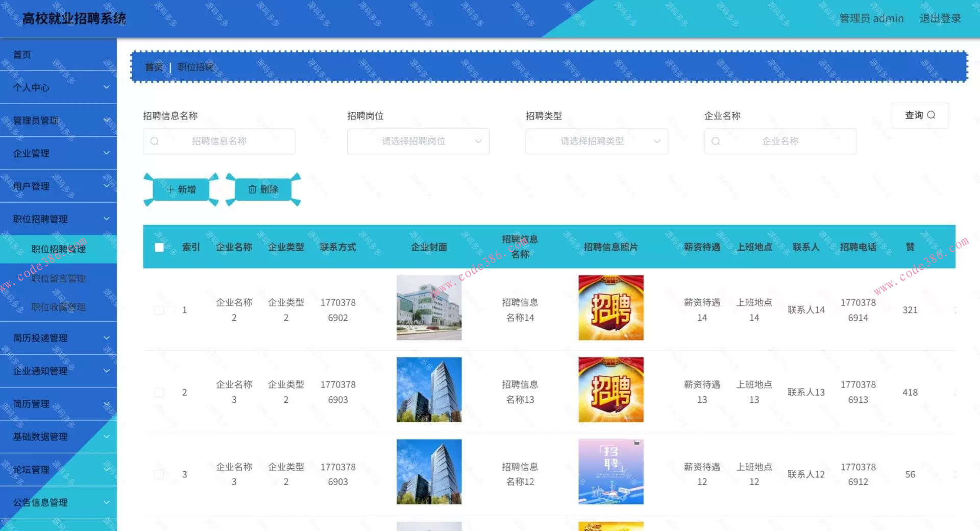The image size is (980, 531).
Task: Click the search icon inside the 招聘信息名称 field
Action: (155, 141)
